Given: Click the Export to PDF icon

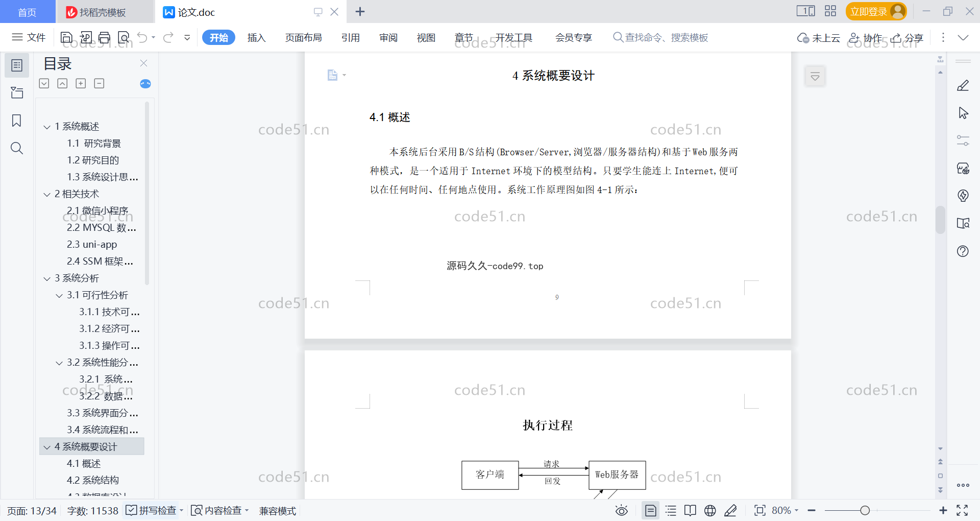Looking at the screenshot, I should click(x=86, y=37).
